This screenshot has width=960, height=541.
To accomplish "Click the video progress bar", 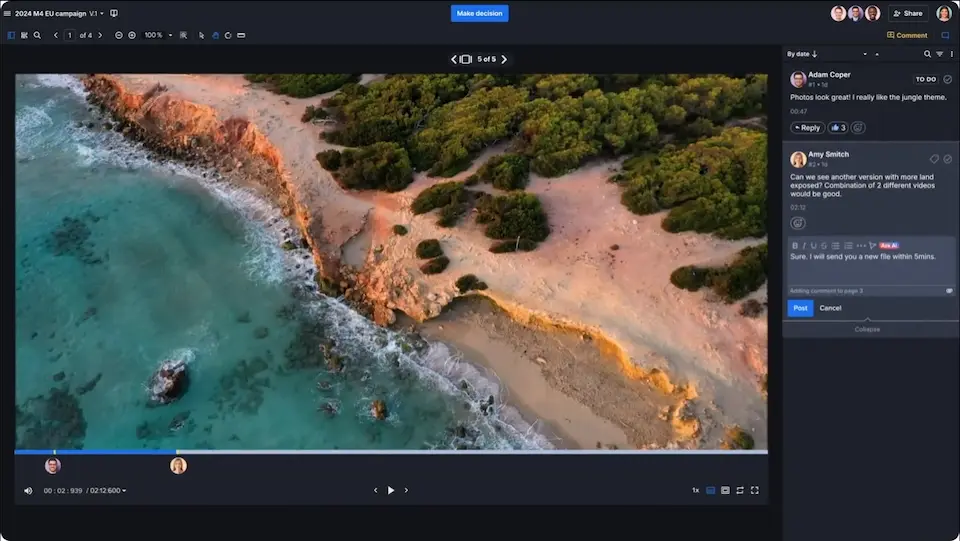I will pyautogui.click(x=400, y=452).
